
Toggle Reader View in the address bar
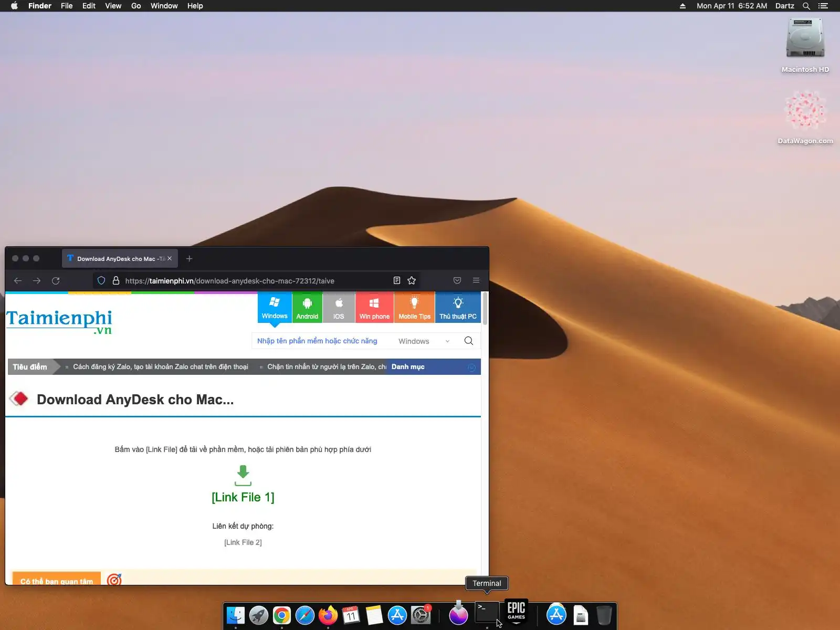(397, 281)
